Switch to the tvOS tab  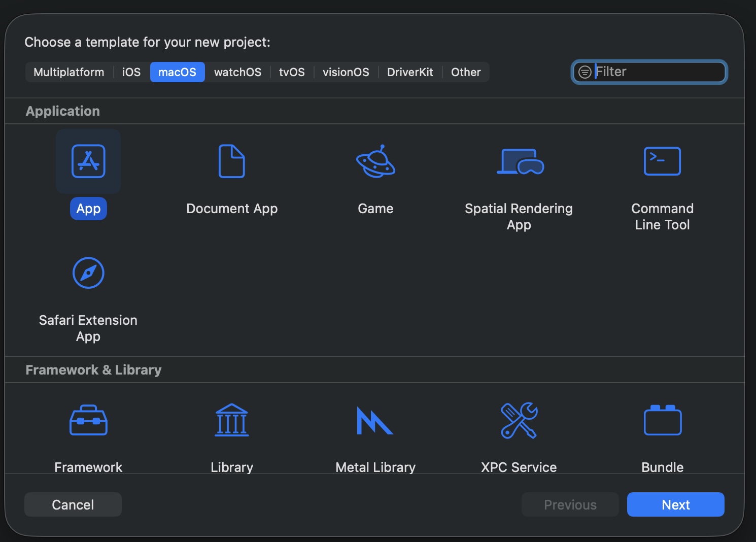pyautogui.click(x=292, y=72)
